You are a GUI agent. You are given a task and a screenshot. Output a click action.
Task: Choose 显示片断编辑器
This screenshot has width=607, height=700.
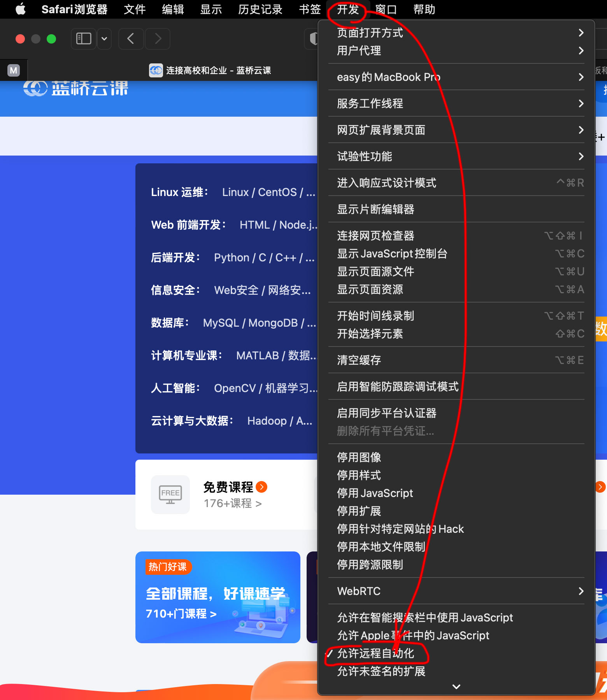point(456,209)
